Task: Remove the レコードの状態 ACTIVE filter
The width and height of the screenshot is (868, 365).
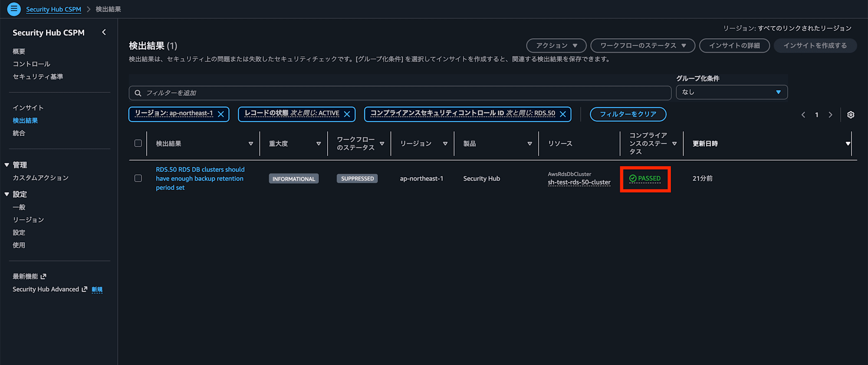Action: pos(347,114)
